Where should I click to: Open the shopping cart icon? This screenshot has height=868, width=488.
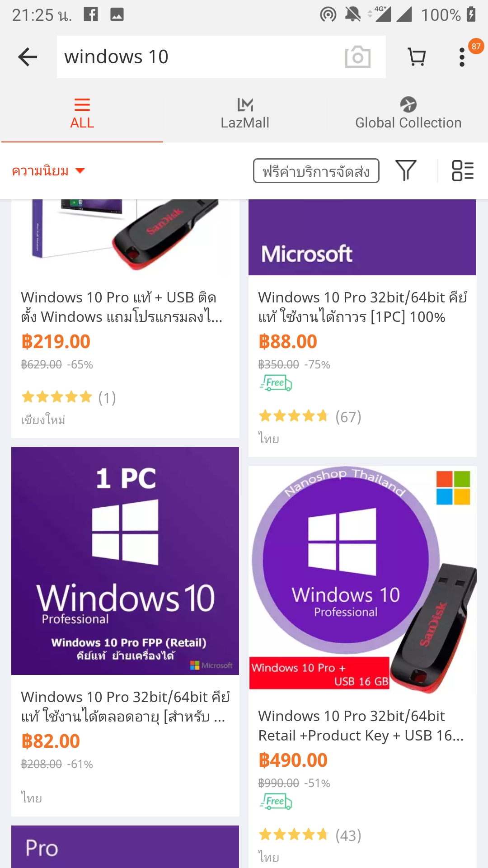[x=417, y=57]
